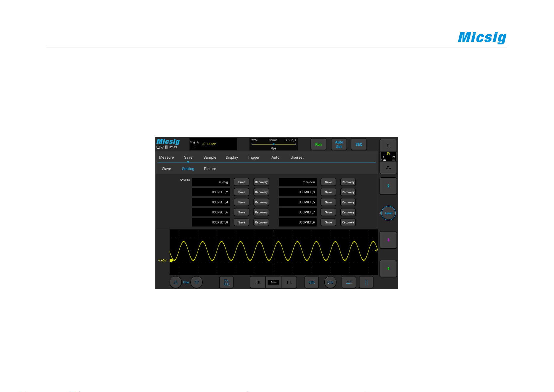Click the channel 1 ground marker on waveform
554x392 pixels.
[x=171, y=260]
